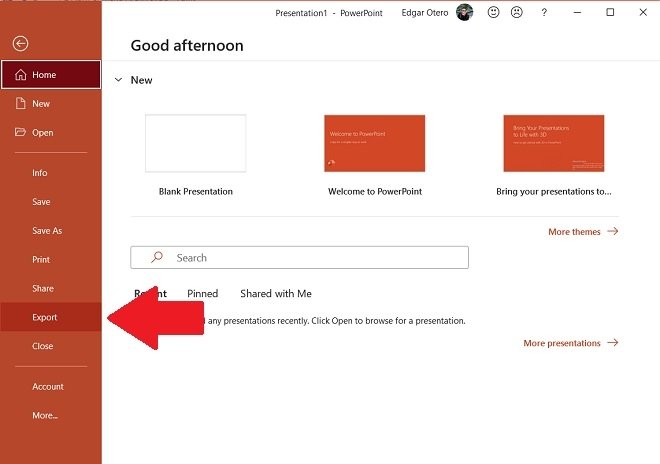Send a smile feedback icon
Viewport: 660px width, 464px height.
[493, 12]
